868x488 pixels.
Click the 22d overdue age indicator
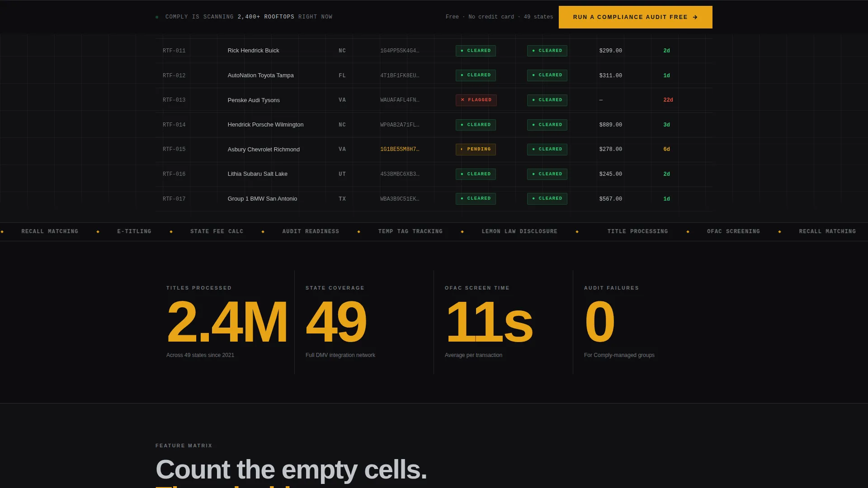click(x=668, y=100)
